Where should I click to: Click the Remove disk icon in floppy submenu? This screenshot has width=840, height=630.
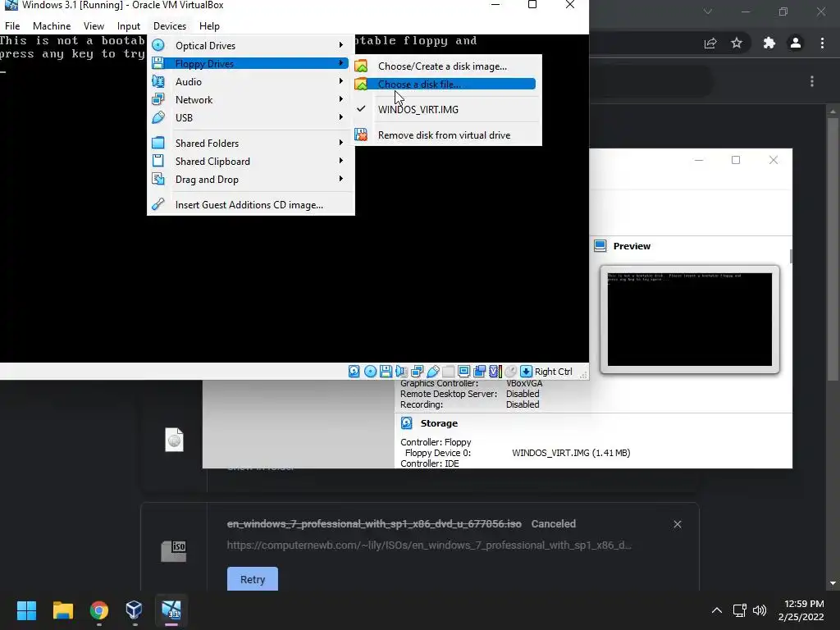tap(361, 135)
